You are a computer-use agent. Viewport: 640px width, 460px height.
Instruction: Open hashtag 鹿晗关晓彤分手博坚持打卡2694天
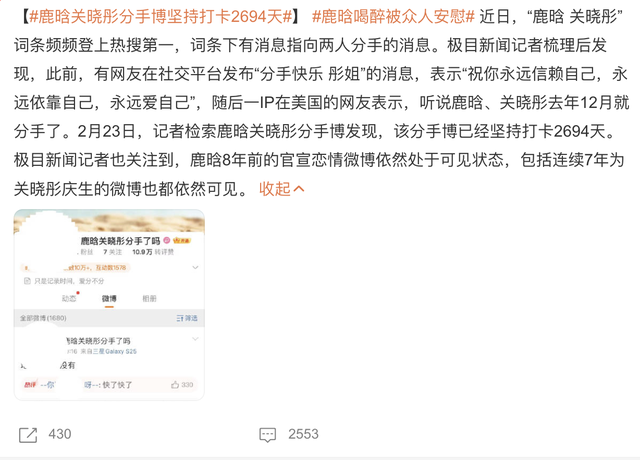[x=161, y=17]
